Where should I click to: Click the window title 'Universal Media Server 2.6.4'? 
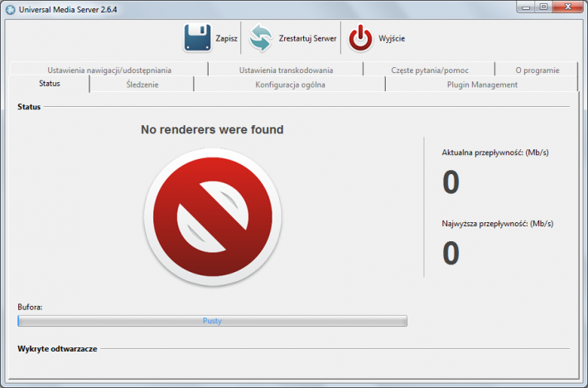coord(68,10)
